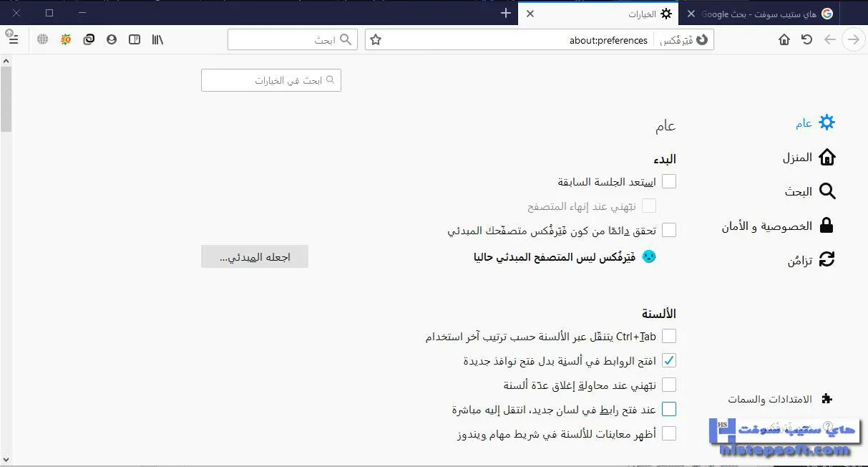Uncheck افتح الروابط في ألسنة checkbox
This screenshot has width=868, height=467.
(669, 360)
